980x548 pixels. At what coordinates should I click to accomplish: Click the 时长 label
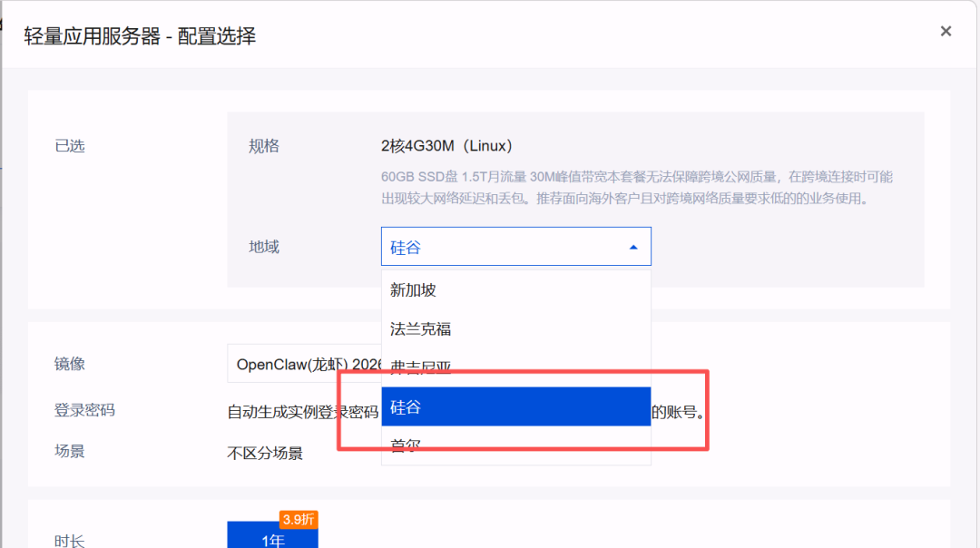(x=70, y=541)
